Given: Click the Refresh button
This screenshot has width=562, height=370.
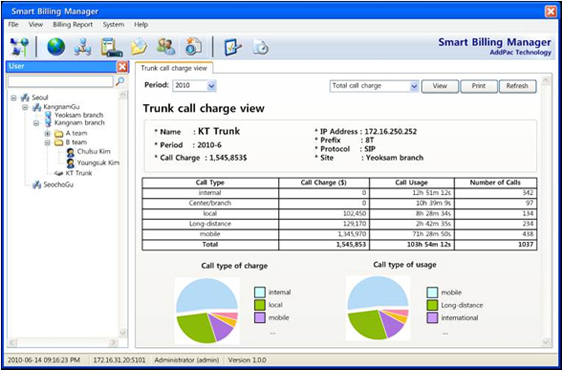Looking at the screenshot, I should pyautogui.click(x=517, y=86).
